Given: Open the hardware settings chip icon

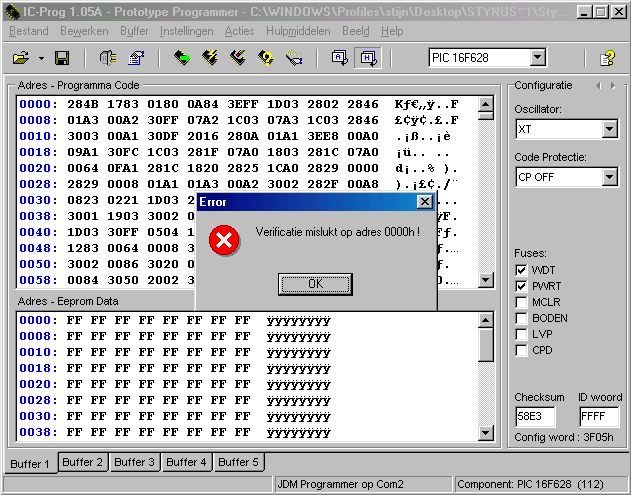Looking at the screenshot, I should pos(107,58).
